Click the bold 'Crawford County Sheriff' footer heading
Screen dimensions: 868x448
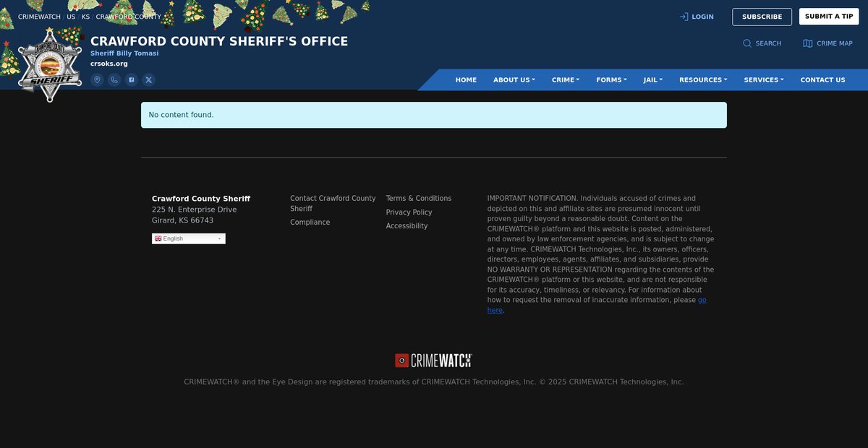201,199
